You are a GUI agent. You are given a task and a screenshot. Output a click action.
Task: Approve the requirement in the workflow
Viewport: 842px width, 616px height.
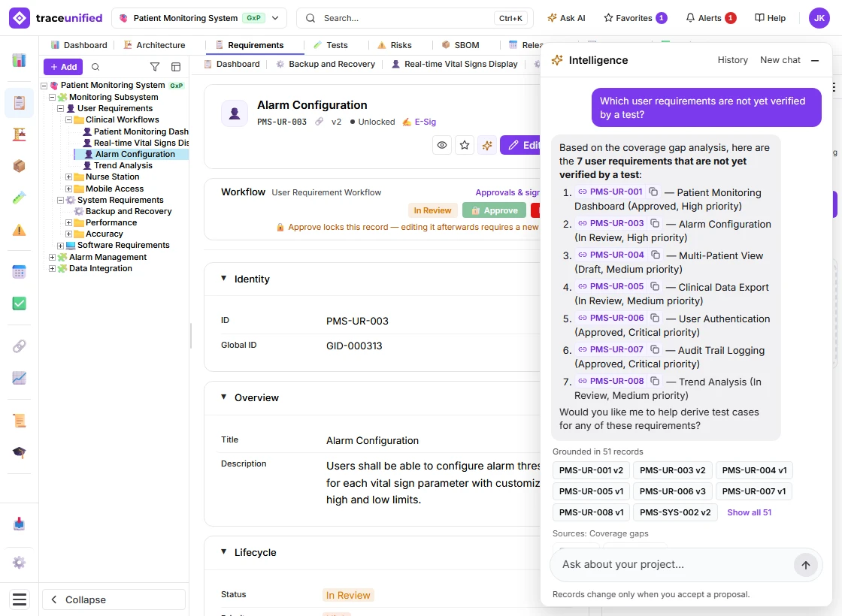tap(494, 210)
